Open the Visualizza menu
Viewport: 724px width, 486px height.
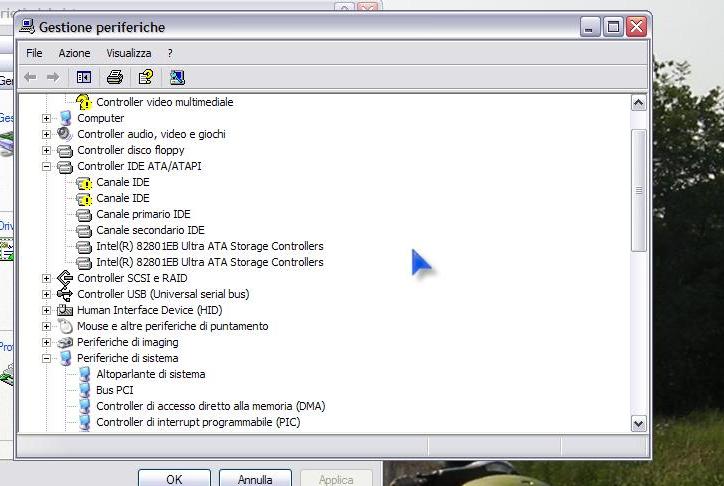[x=129, y=54]
